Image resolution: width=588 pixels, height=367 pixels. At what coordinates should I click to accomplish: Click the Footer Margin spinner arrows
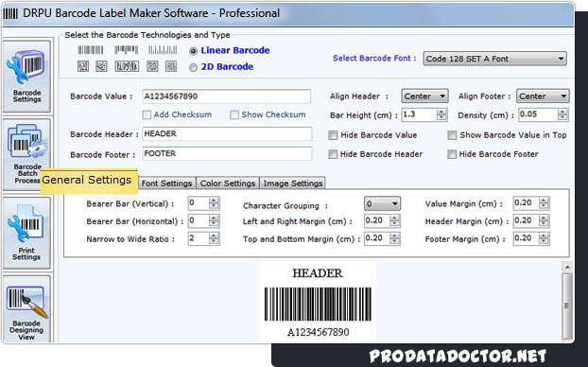click(x=544, y=238)
